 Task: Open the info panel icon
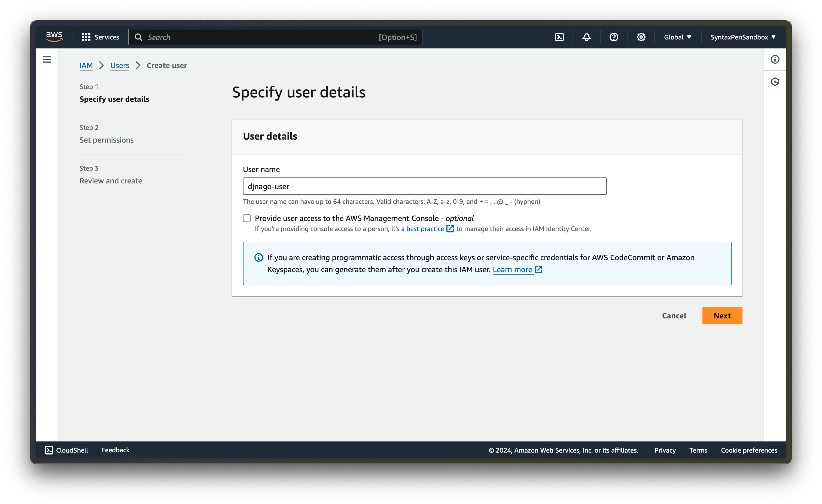click(775, 59)
